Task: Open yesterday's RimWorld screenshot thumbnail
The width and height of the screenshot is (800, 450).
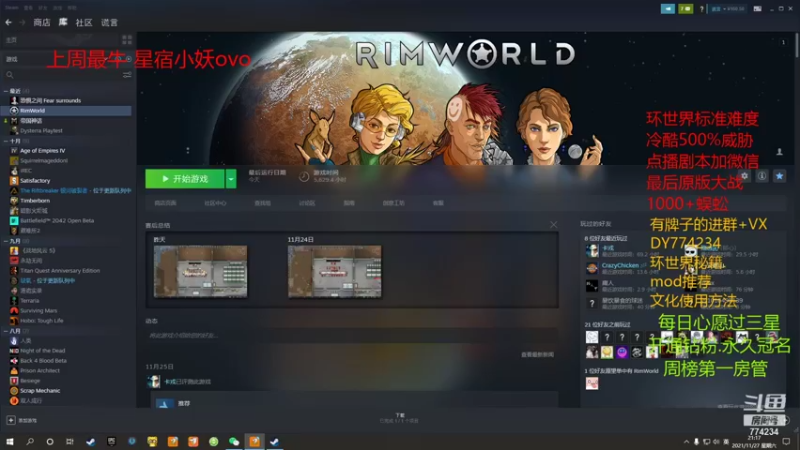Action: pyautogui.click(x=201, y=271)
